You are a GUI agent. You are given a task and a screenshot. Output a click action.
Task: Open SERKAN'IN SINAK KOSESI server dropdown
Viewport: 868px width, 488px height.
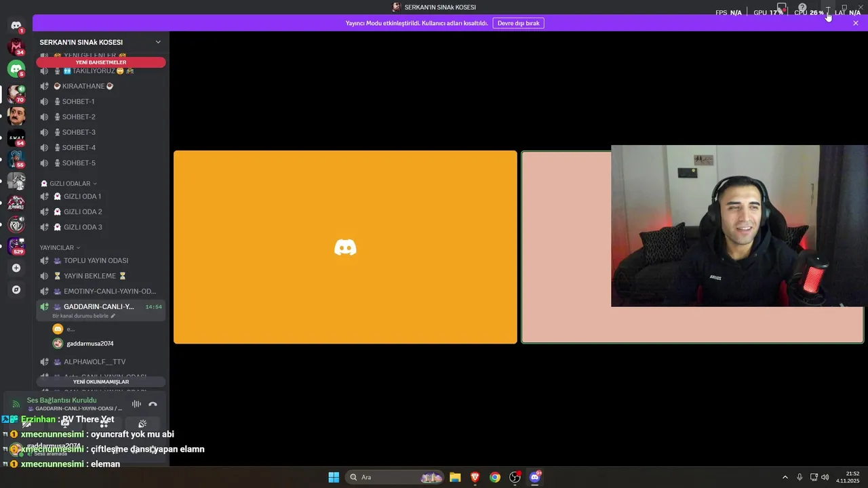click(x=100, y=42)
